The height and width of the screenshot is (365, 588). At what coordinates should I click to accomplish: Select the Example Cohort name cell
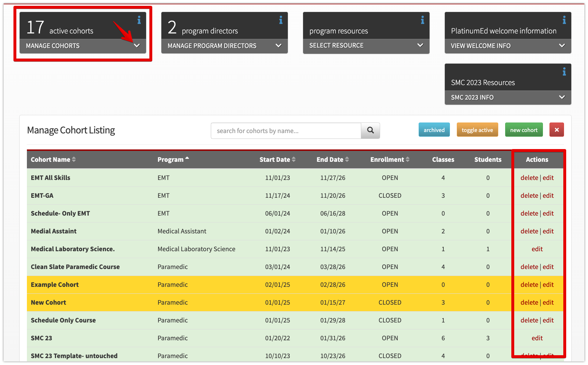[x=55, y=285]
